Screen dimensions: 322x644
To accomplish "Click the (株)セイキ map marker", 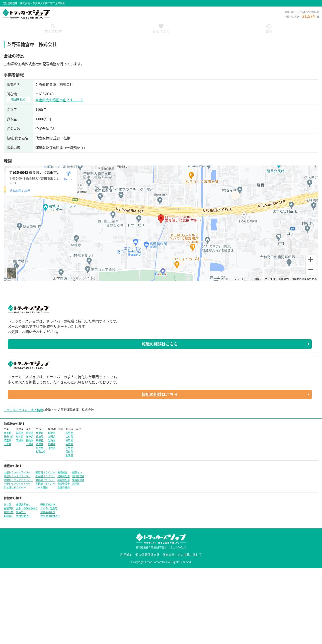I will click(240, 190).
